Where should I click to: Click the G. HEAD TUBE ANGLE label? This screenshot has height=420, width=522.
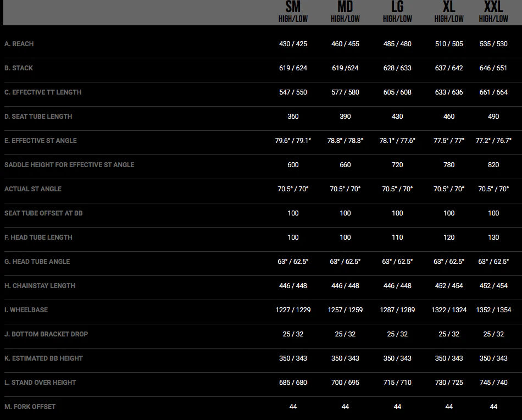(37, 262)
